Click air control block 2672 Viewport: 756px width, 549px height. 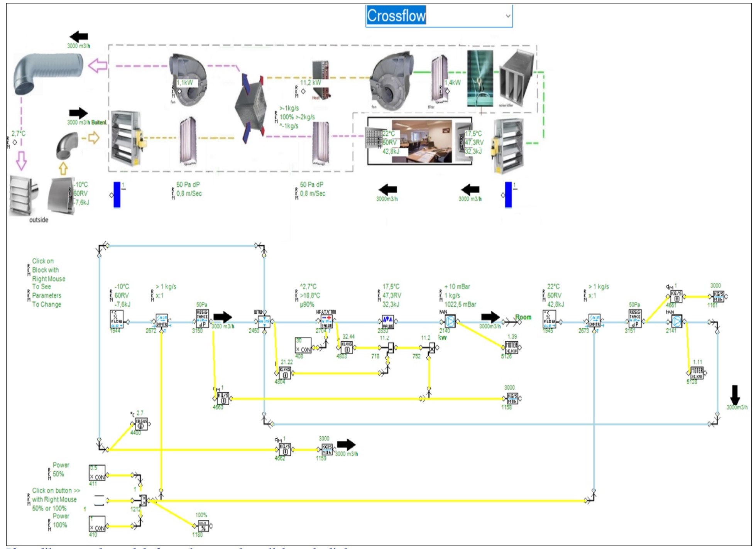(x=161, y=321)
